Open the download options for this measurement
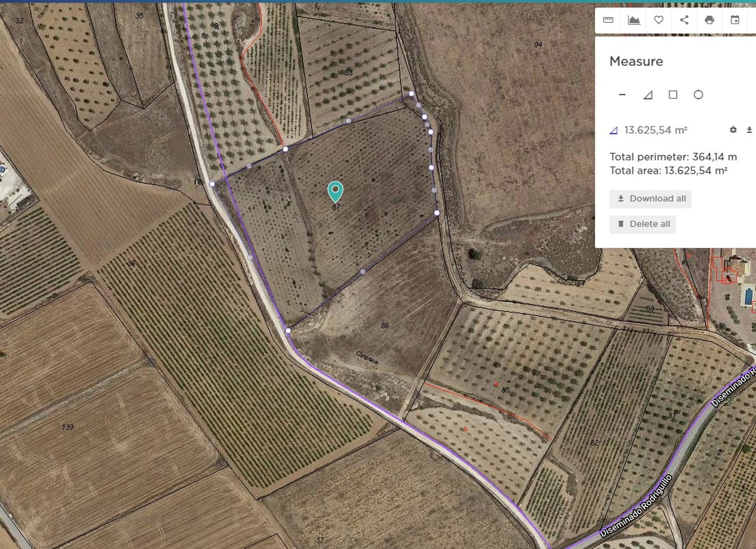The width and height of the screenshot is (756, 549). [x=750, y=129]
